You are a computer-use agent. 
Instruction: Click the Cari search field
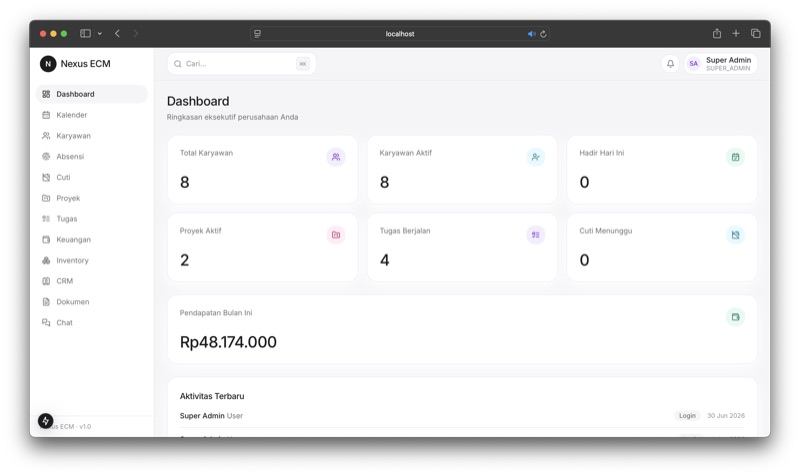tap(241, 64)
